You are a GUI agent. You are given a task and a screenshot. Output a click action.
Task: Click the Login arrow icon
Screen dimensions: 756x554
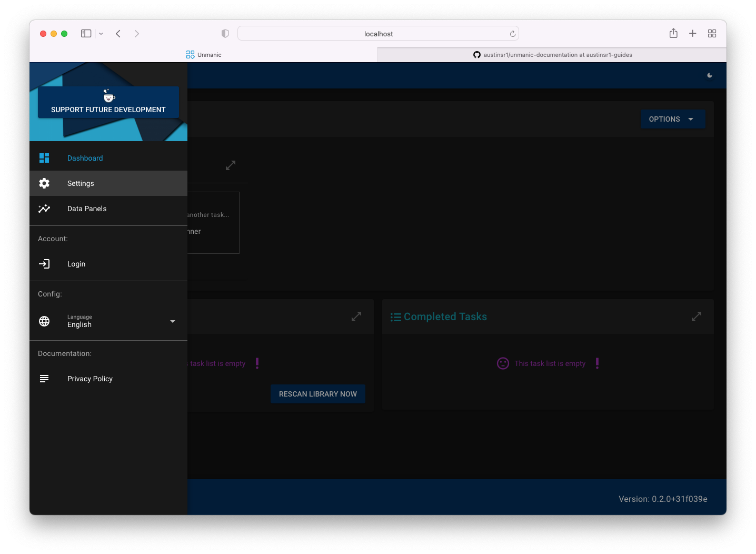coord(44,264)
